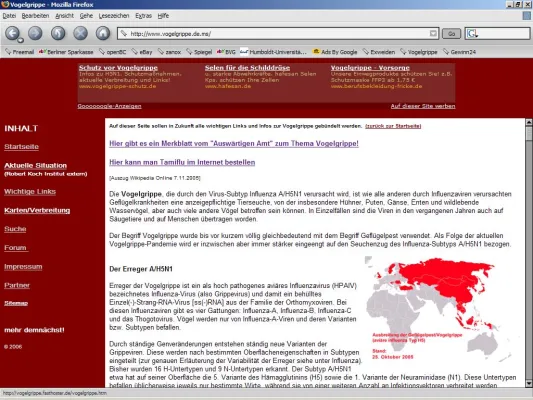Open the Impressum sidebar link

pyautogui.click(x=23, y=267)
